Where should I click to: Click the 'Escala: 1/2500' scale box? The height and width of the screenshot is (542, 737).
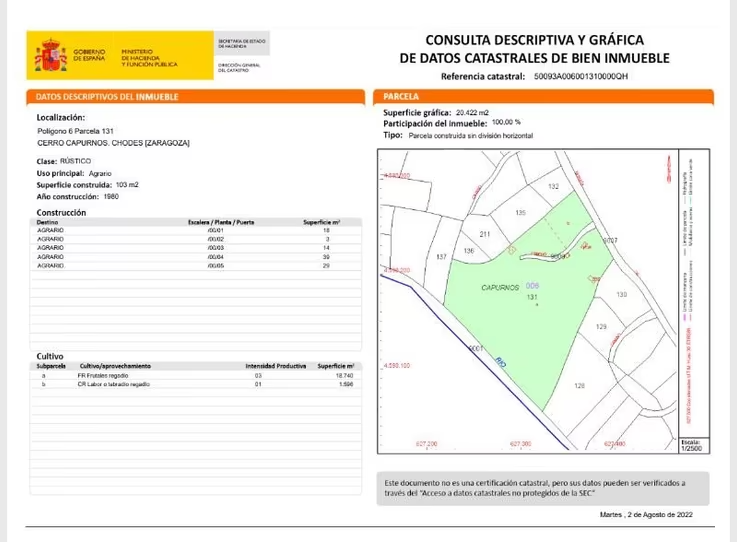694,445
